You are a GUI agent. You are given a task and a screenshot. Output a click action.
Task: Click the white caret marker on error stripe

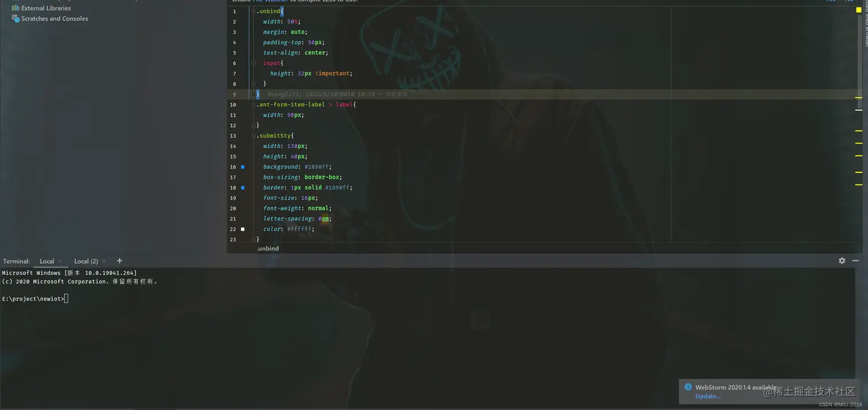point(859,109)
